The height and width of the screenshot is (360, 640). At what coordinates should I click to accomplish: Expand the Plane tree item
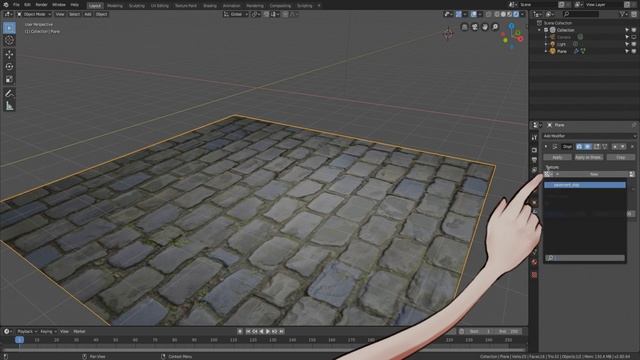[546, 51]
